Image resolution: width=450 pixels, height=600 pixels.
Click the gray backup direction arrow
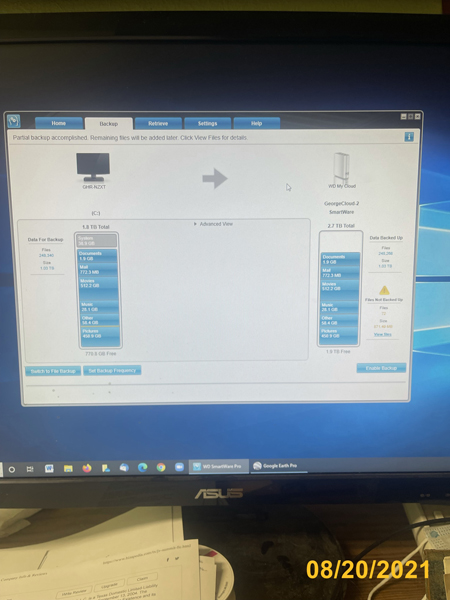pyautogui.click(x=215, y=178)
